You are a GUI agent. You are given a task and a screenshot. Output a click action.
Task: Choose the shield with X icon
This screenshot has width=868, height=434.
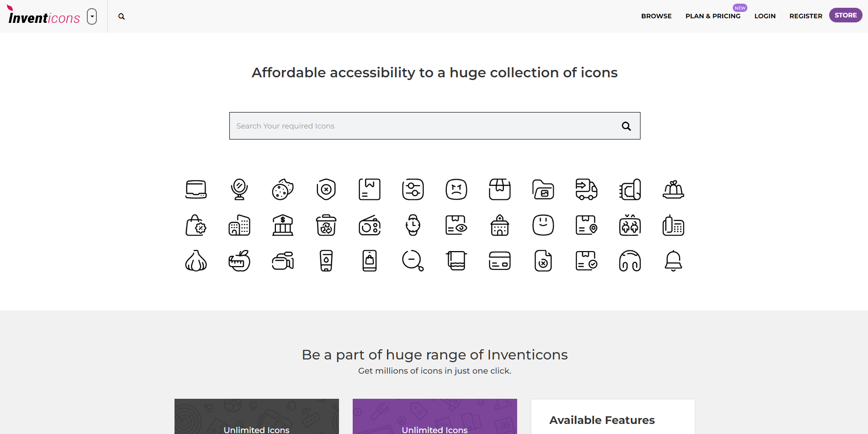[x=326, y=189]
